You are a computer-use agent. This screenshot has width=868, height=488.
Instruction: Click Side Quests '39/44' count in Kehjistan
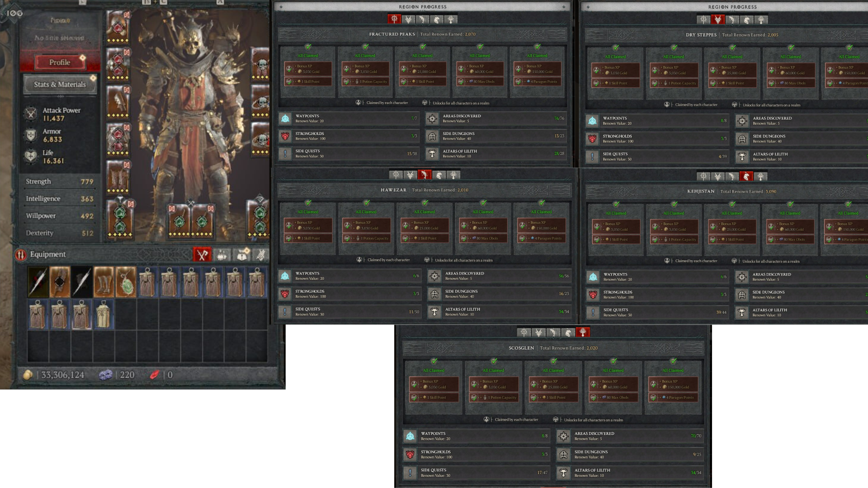(721, 312)
